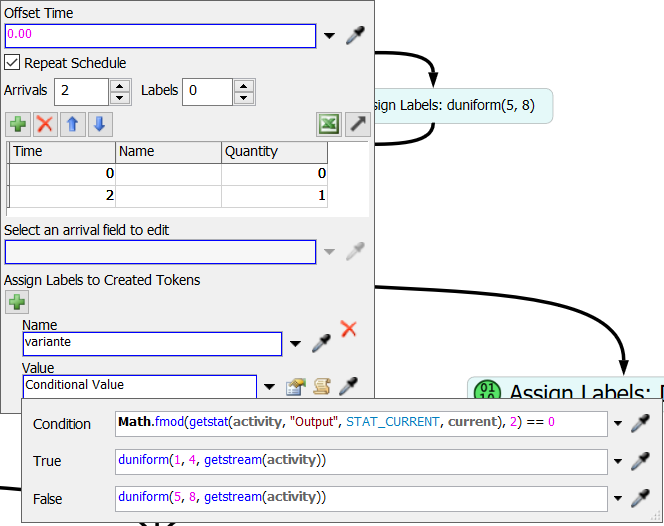664x526 pixels.
Task: Click the Arrivals number field
Action: (x=81, y=91)
